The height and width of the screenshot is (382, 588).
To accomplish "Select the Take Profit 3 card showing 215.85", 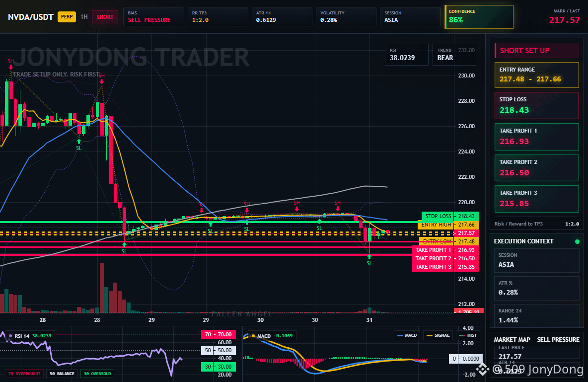I will [x=537, y=199].
